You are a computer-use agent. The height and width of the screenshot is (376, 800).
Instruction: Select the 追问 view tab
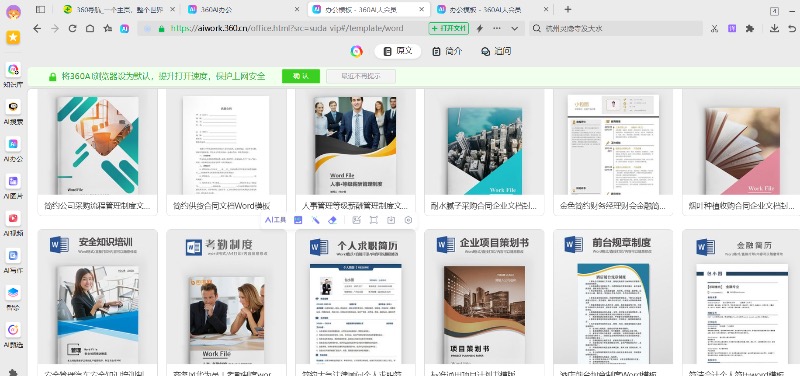(x=496, y=51)
